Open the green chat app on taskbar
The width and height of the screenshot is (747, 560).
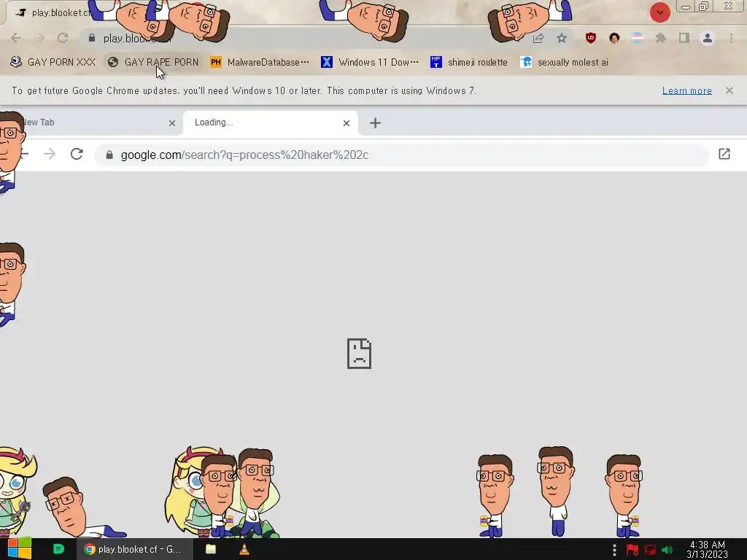[x=58, y=549]
